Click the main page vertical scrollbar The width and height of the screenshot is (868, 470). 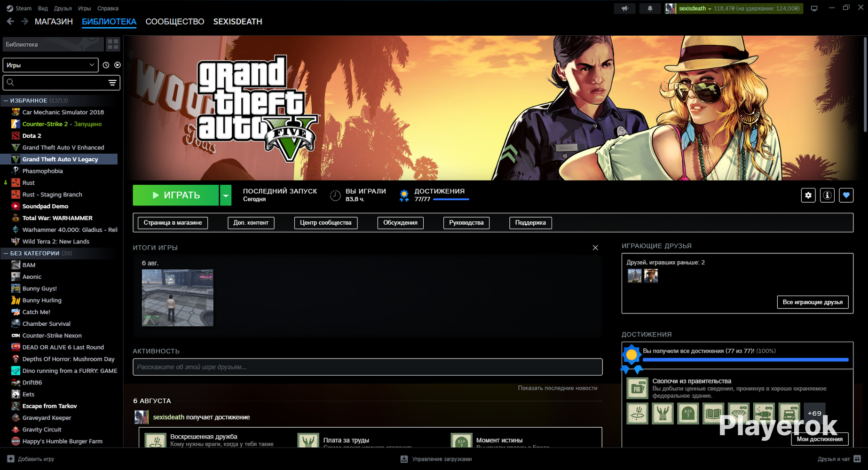[x=865, y=85]
